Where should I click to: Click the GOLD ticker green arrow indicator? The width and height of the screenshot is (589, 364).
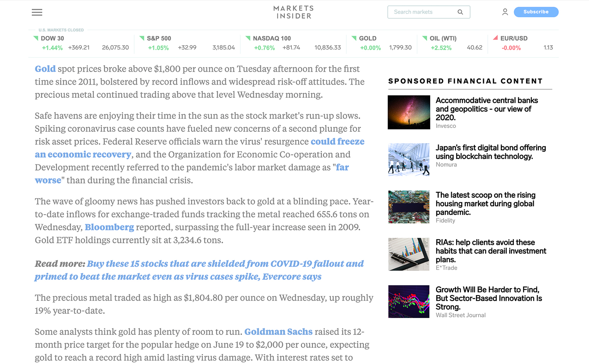(x=354, y=38)
